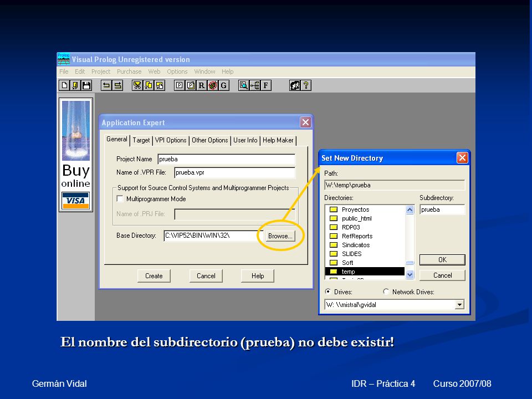Switch to the Target tab

point(141,140)
